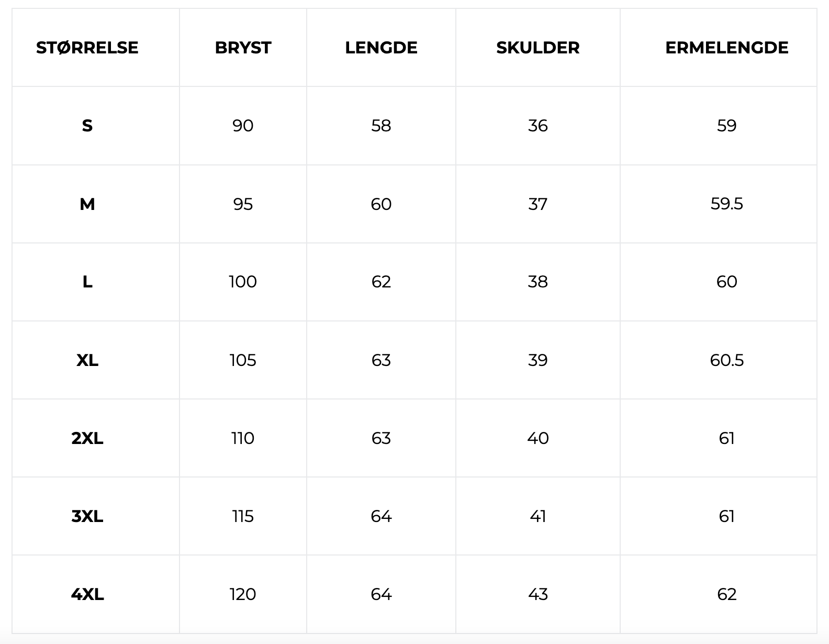
Task: Select the 4XL size label
Action: pyautogui.click(x=87, y=594)
